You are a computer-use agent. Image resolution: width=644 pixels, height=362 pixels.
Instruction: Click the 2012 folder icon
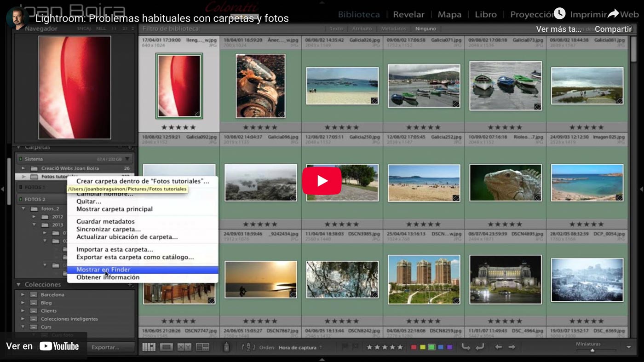[x=45, y=217]
